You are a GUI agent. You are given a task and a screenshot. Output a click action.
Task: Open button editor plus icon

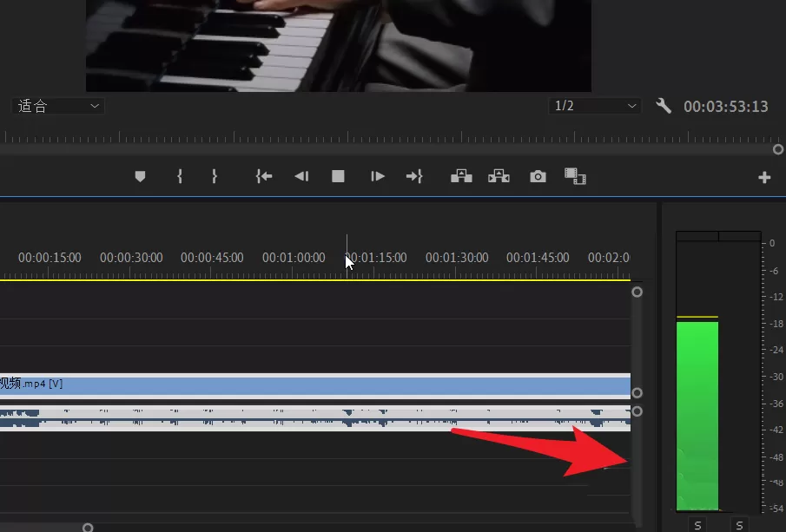pos(764,177)
